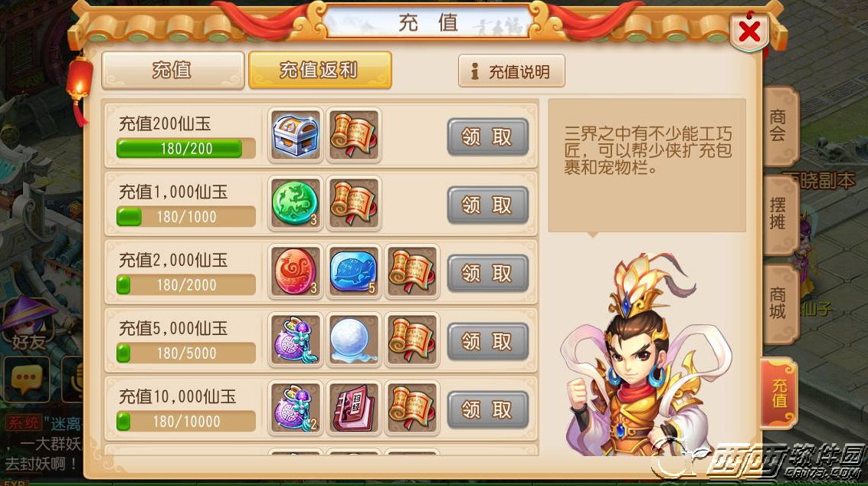Close the 充值 window
The width and height of the screenshot is (868, 486).
coord(749,31)
